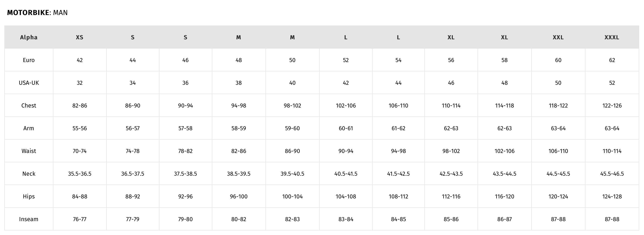Select Euro size 62 cell
Viewport: 644px width, 235px height.
pos(612,60)
